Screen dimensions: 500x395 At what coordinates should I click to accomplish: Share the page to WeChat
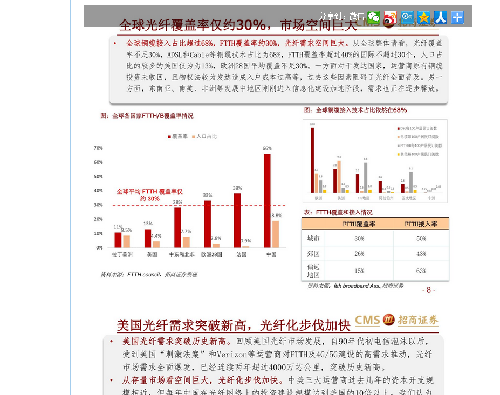[373, 17]
